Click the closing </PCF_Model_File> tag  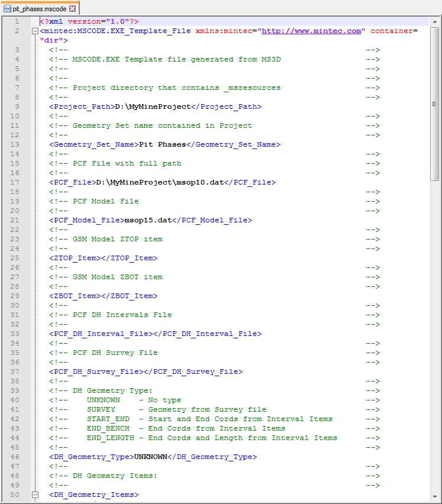pos(212,221)
